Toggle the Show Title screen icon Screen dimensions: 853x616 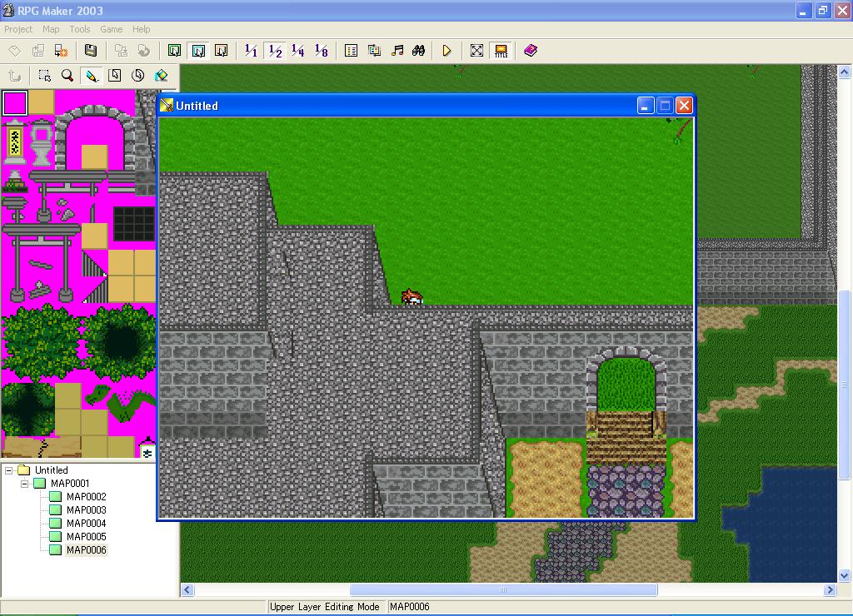(501, 51)
